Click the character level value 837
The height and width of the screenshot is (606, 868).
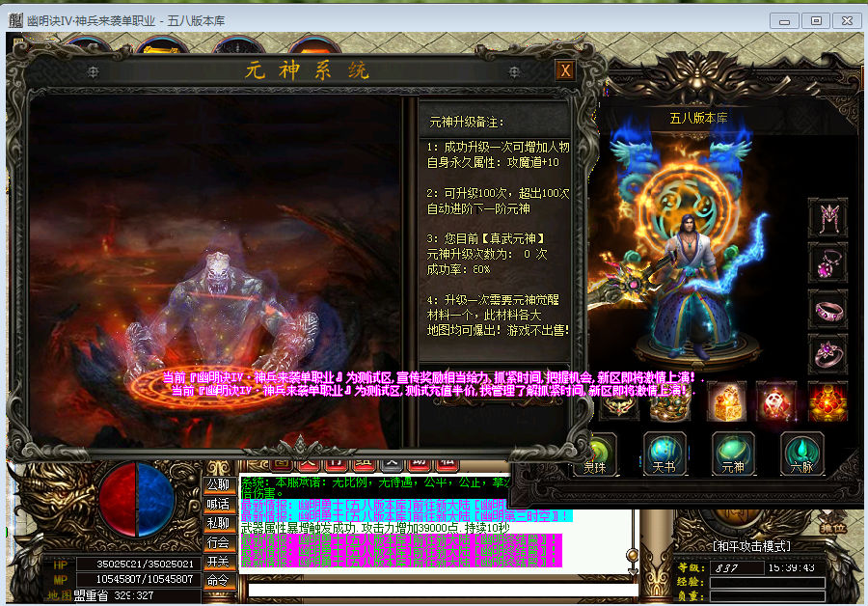[725, 568]
